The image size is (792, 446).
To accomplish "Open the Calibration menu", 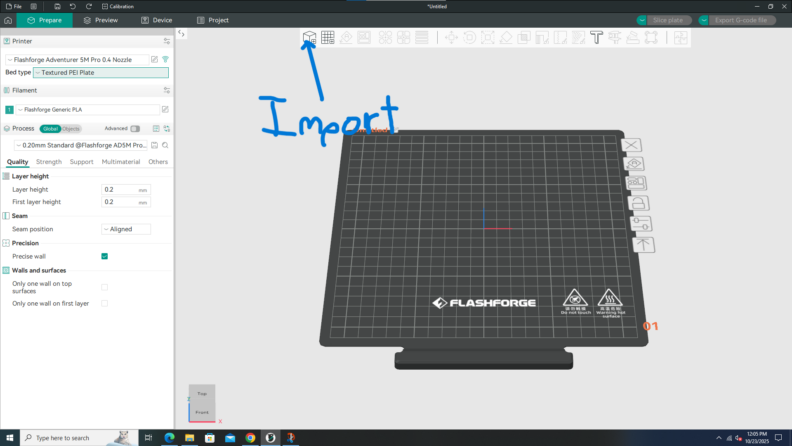I will click(118, 7).
